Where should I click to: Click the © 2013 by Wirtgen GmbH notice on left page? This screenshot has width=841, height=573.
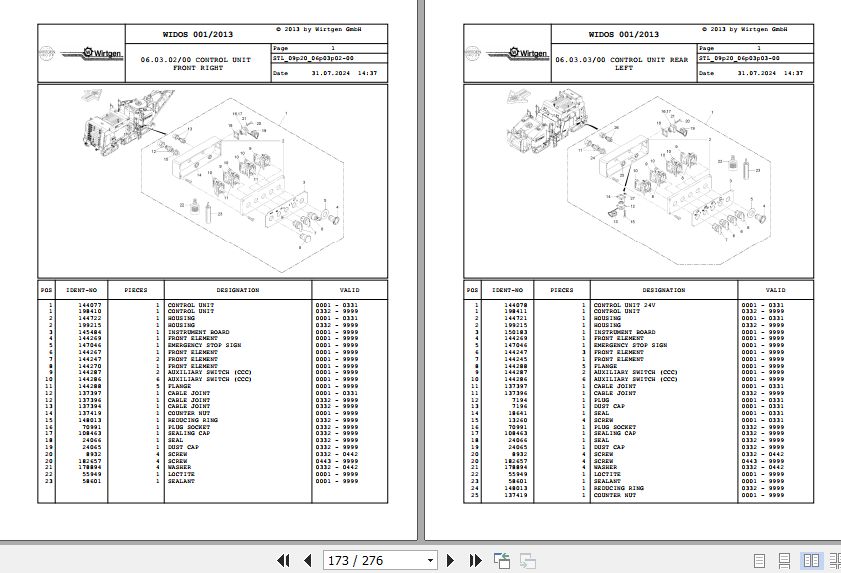[x=319, y=29]
